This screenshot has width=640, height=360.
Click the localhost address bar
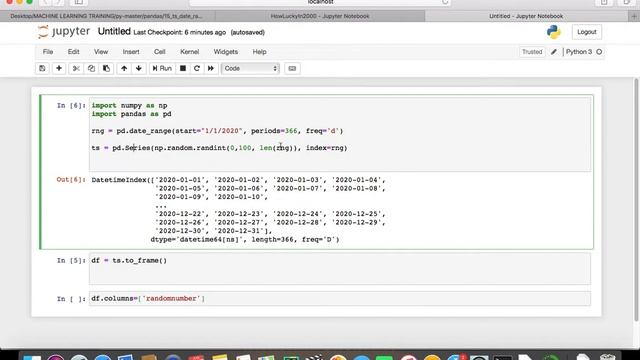(320, 2)
